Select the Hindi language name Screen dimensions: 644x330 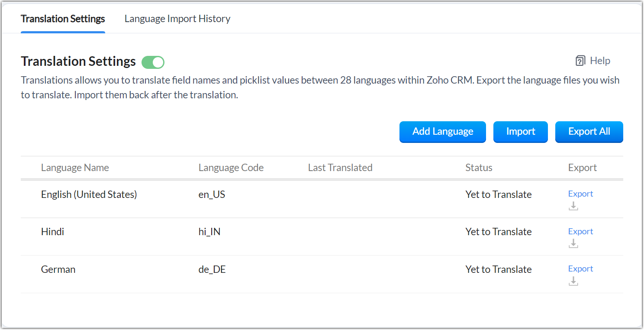click(x=52, y=232)
